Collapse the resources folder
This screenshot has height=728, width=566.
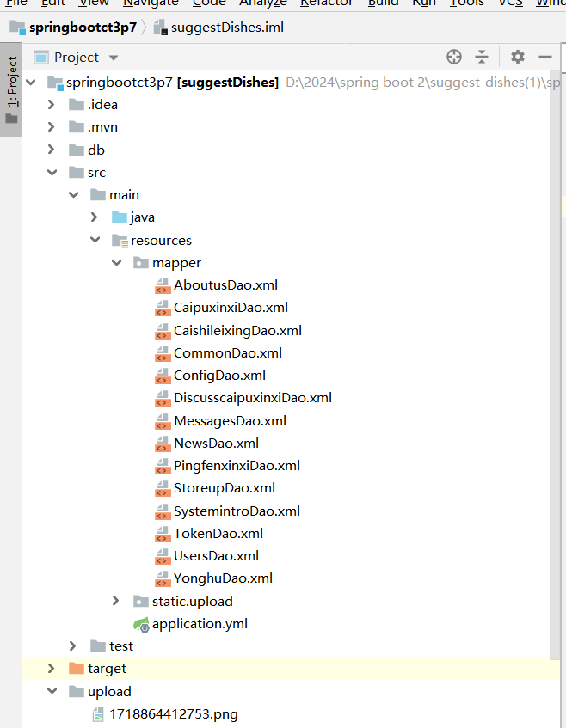point(95,241)
